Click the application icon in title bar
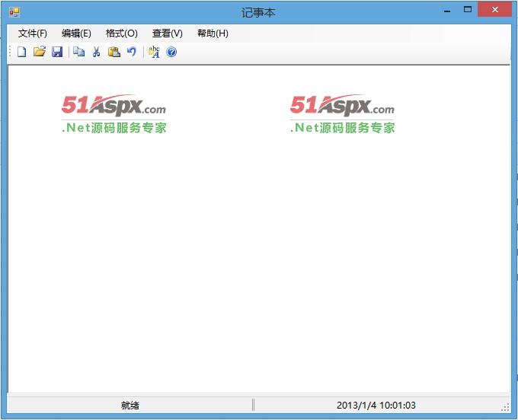 pyautogui.click(x=14, y=12)
